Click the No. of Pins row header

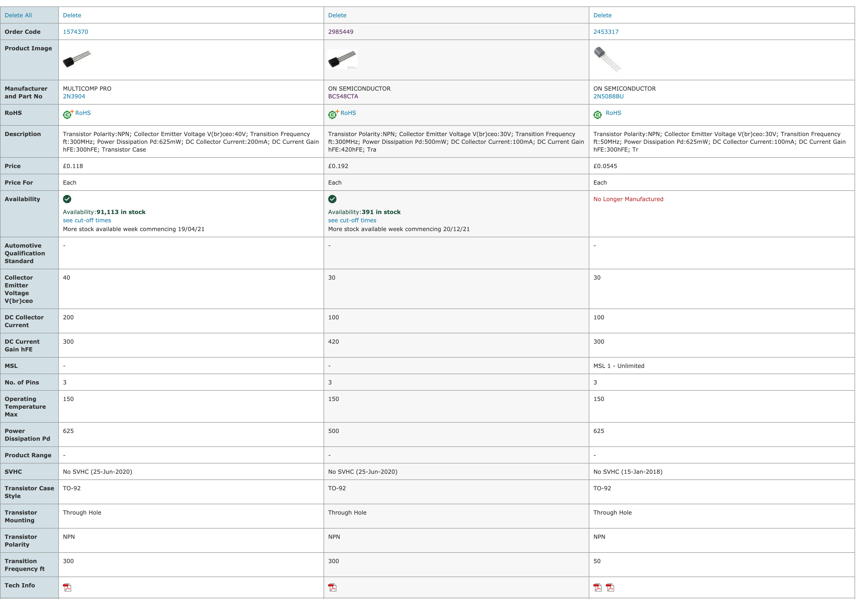(x=29, y=382)
